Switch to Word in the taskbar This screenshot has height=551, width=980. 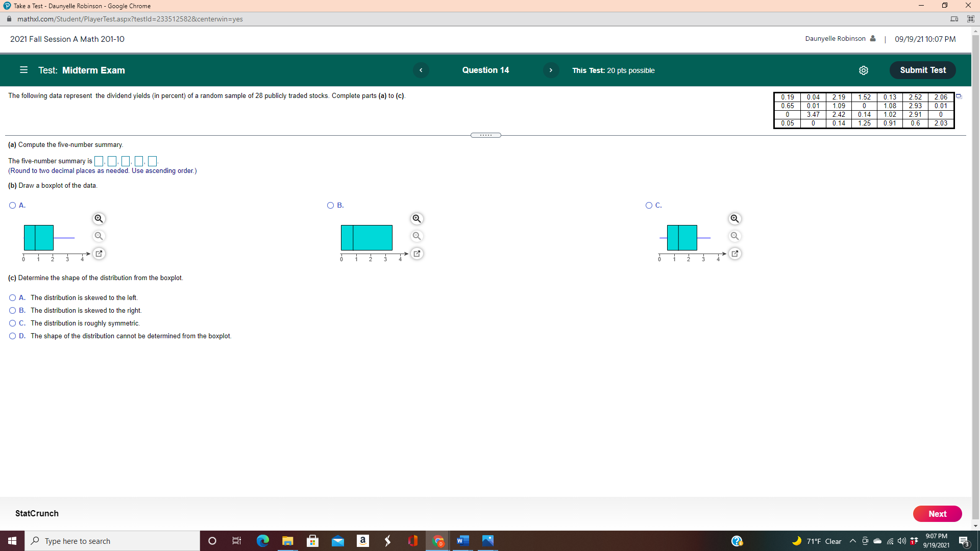click(x=463, y=540)
